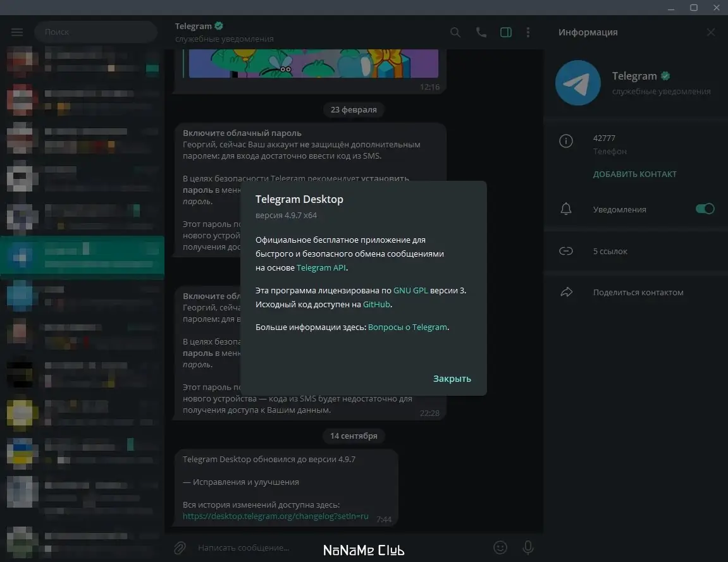Open 'Вопросы о Telegram' link
Viewport: 728px width, 562px height.
click(408, 327)
